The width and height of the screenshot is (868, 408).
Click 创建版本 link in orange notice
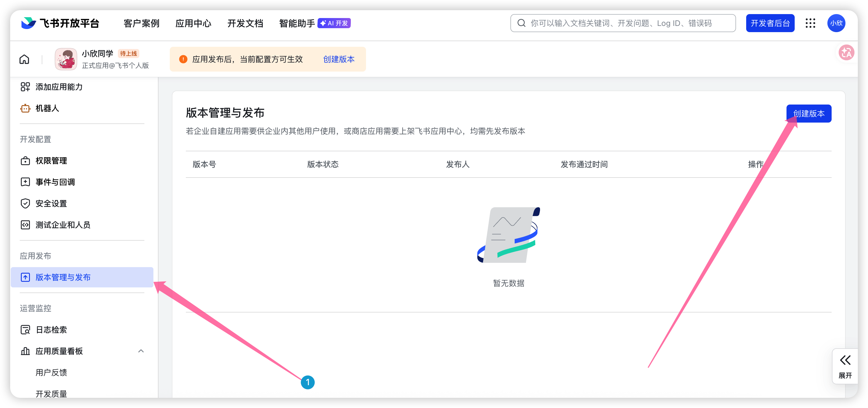(x=339, y=59)
